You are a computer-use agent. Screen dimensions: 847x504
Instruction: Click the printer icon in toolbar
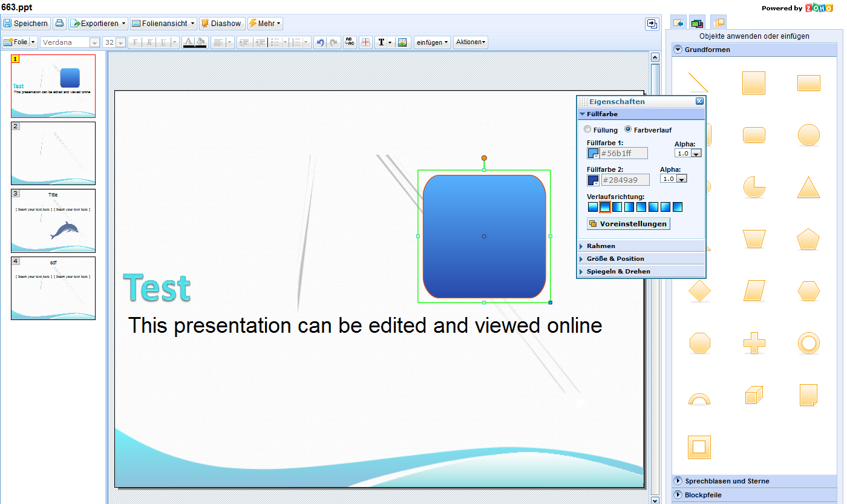point(59,24)
